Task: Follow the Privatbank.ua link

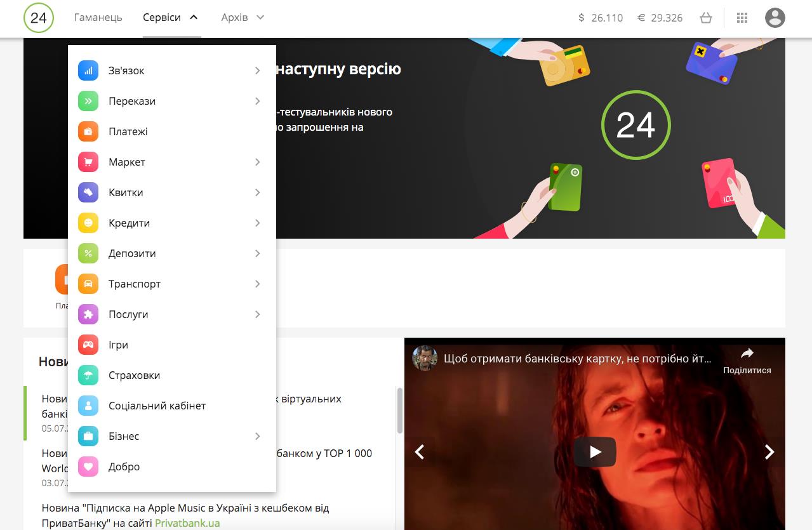Action: point(187,524)
